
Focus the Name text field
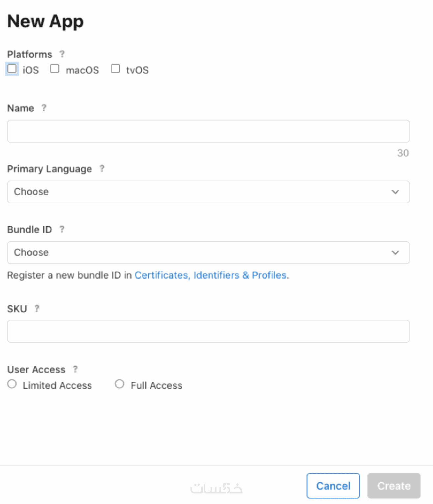coord(208,131)
